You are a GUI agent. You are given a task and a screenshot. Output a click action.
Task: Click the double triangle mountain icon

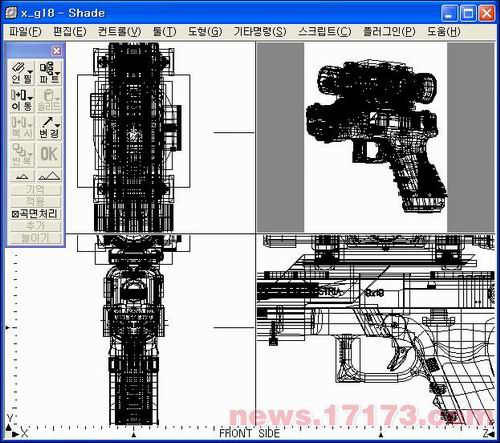(49, 176)
